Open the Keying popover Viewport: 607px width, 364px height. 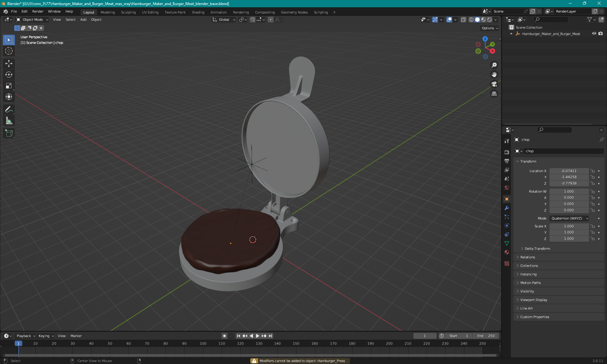(x=46, y=336)
